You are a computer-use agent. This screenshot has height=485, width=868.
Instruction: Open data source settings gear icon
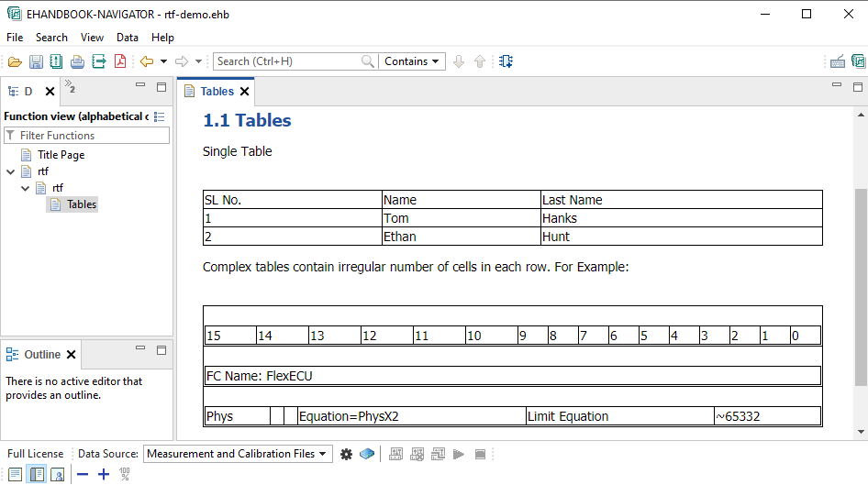coord(346,454)
